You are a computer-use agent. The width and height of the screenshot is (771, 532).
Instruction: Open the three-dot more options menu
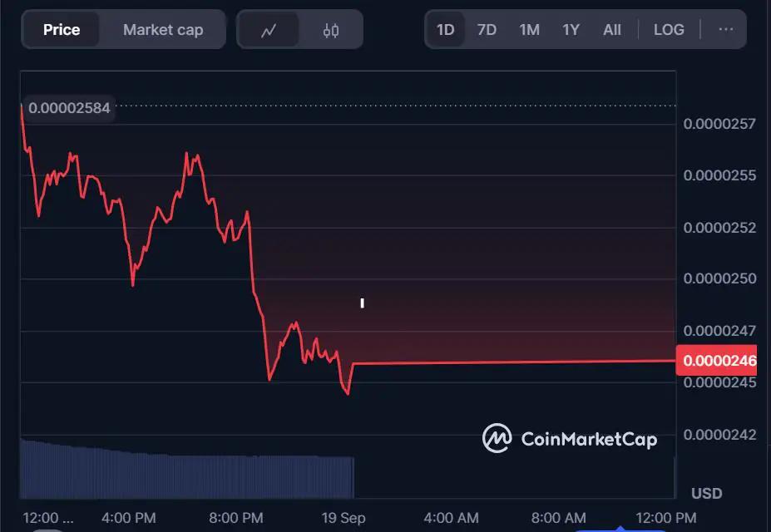click(725, 29)
